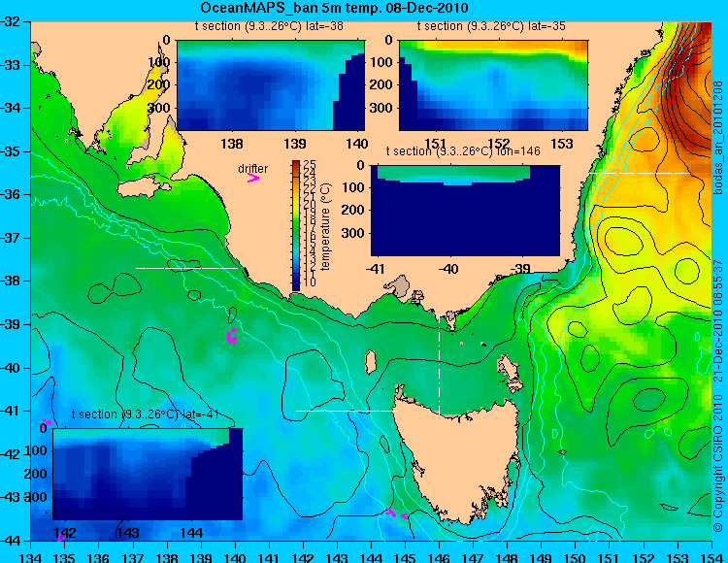Screen dimensions: 728x563
Task: Click the '152' tick label under lat=-35 inset
Action: pyautogui.click(x=500, y=144)
